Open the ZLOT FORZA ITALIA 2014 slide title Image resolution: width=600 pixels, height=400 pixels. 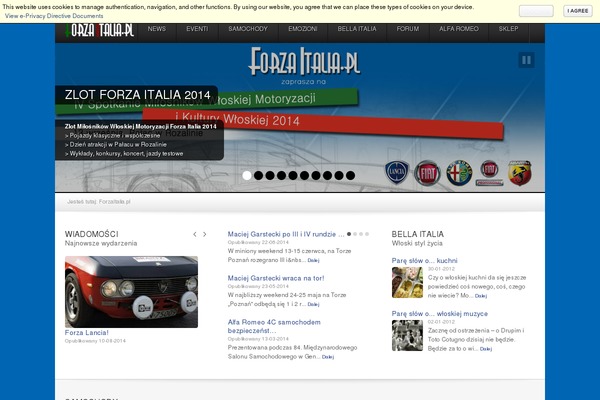[138, 95]
